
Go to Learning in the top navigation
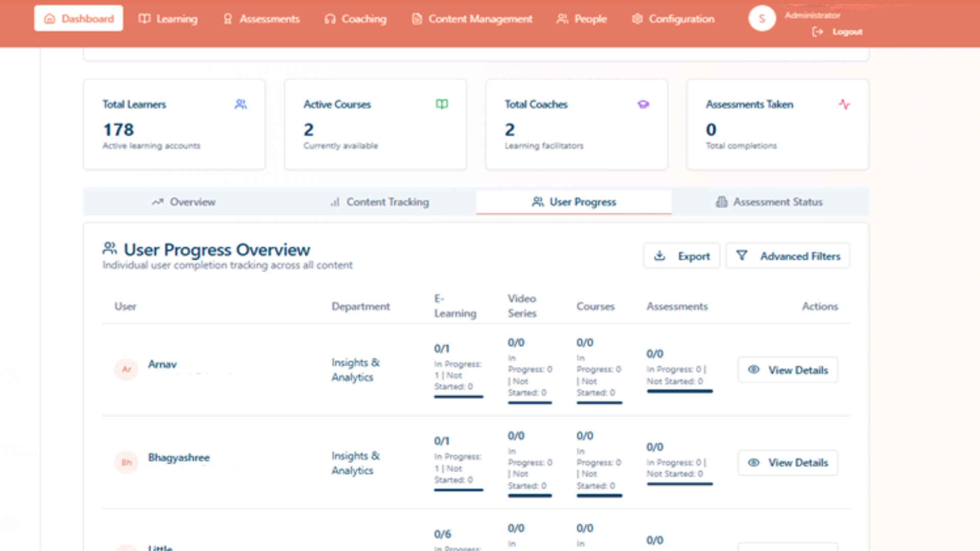point(168,19)
